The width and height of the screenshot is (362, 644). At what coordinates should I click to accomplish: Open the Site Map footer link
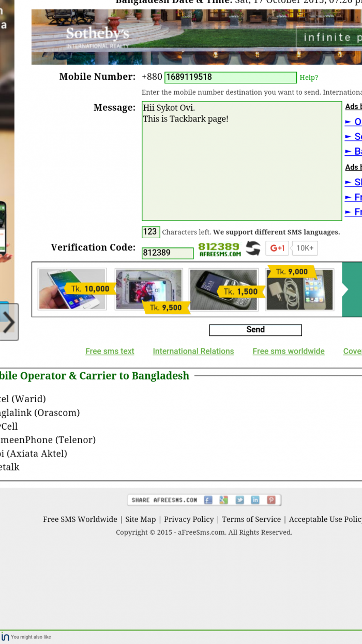141,519
